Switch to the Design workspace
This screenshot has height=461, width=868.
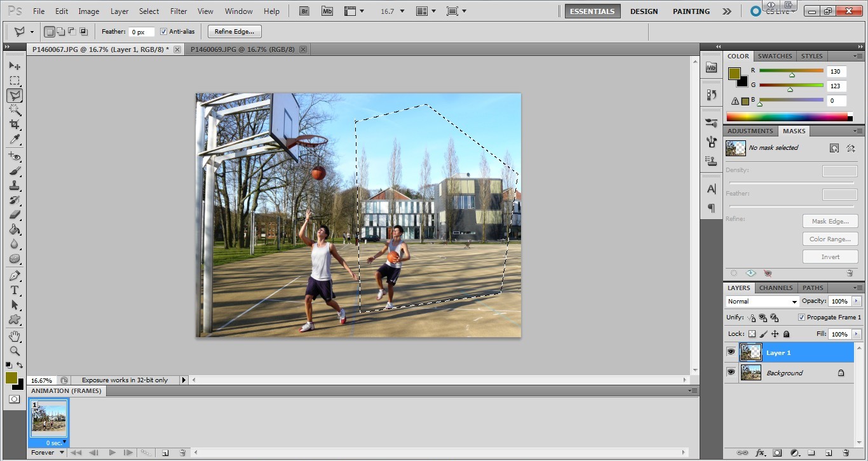[644, 11]
